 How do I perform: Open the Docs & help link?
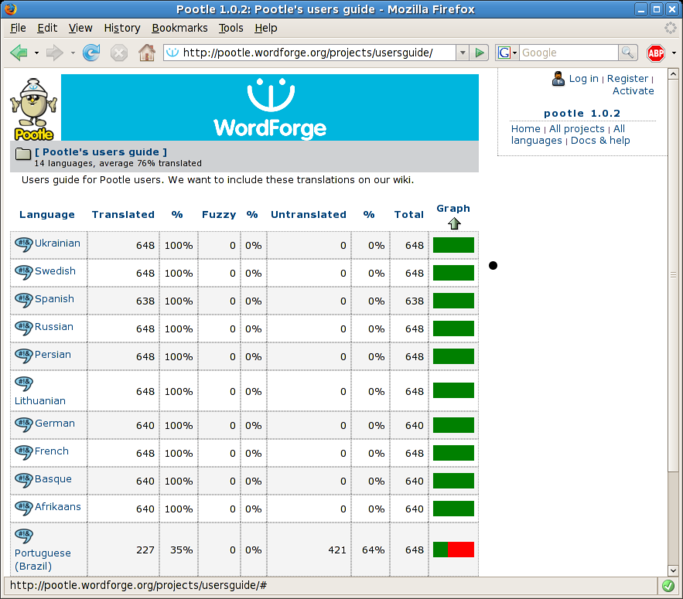click(600, 140)
